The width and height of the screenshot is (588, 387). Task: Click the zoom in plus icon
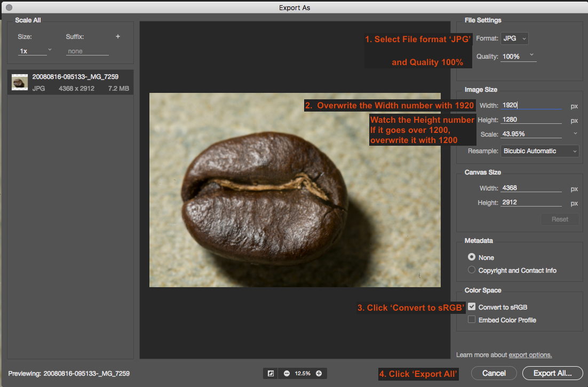coord(319,374)
